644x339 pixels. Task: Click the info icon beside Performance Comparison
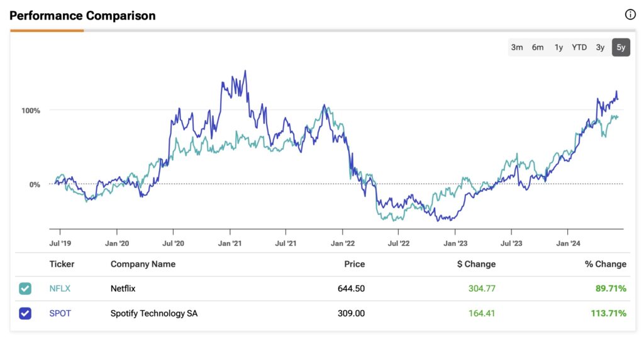click(630, 15)
